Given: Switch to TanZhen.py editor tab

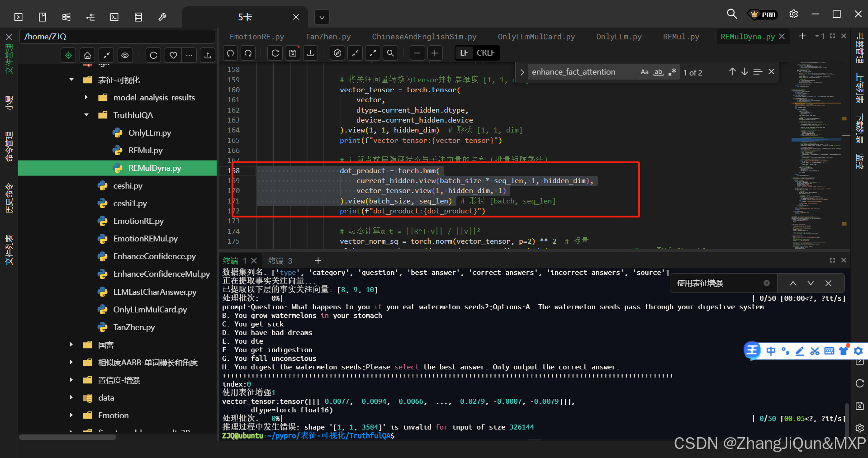Looking at the screenshot, I should [328, 37].
